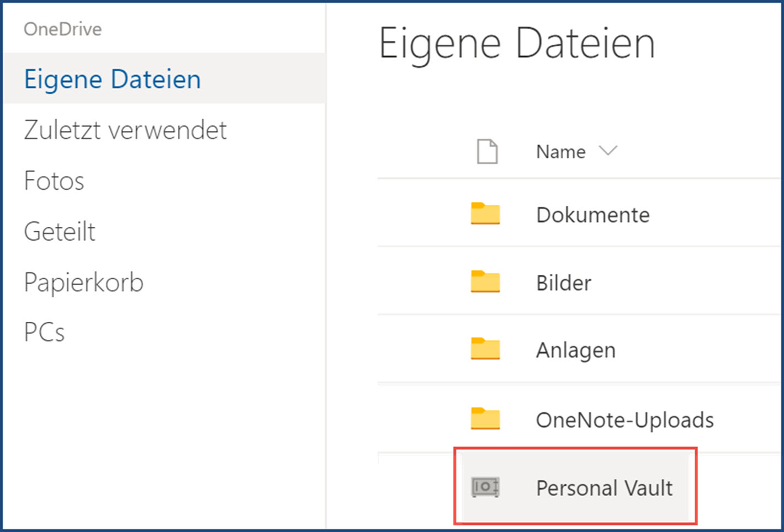
Task: Expand the Name column sort chevron
Action: pyautogui.click(x=608, y=151)
